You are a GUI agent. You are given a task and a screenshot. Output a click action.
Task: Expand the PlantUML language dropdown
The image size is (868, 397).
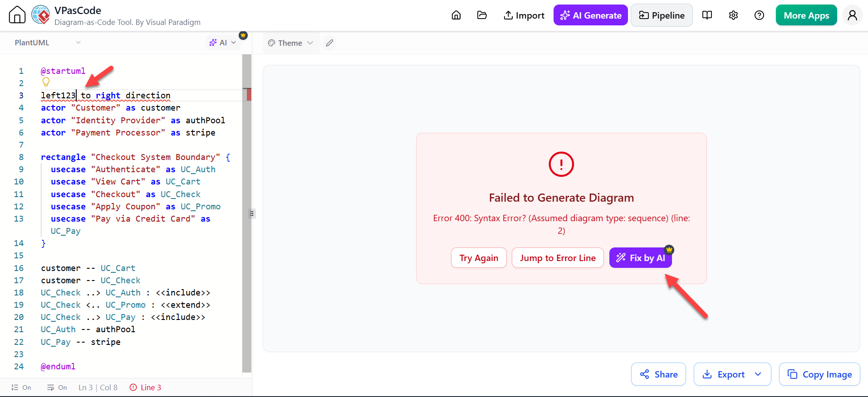pyautogui.click(x=48, y=43)
